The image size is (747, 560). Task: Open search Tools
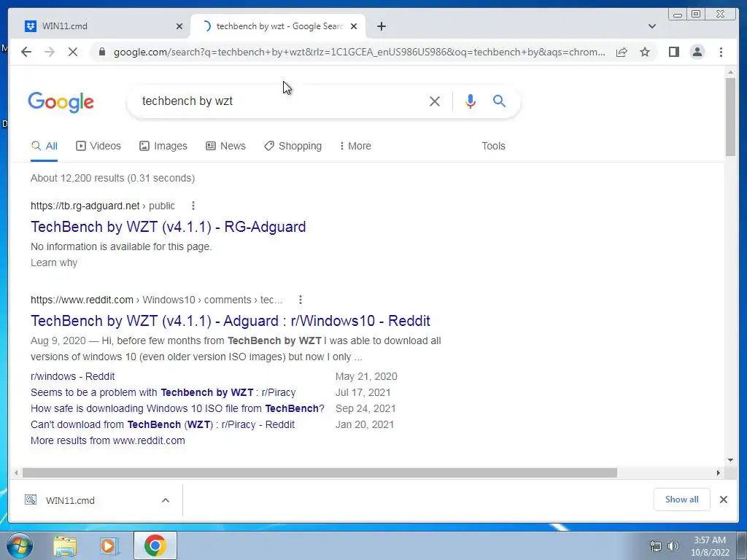click(x=493, y=146)
